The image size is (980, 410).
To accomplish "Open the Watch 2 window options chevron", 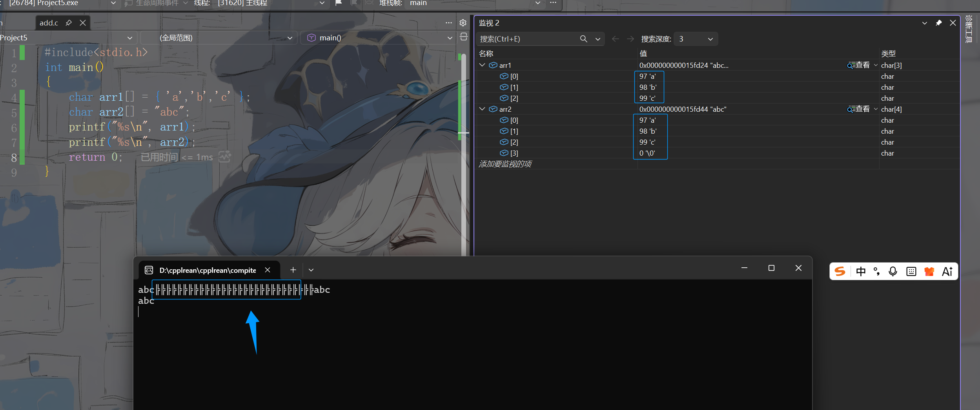I will (925, 23).
